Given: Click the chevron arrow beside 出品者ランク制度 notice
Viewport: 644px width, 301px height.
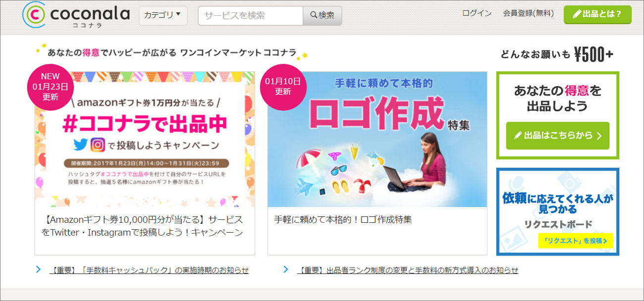Looking at the screenshot, I should pyautogui.click(x=285, y=269).
